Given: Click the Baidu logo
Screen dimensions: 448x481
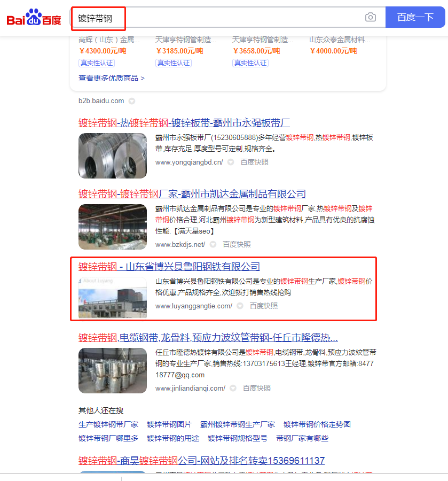Looking at the screenshot, I should tap(34, 17).
